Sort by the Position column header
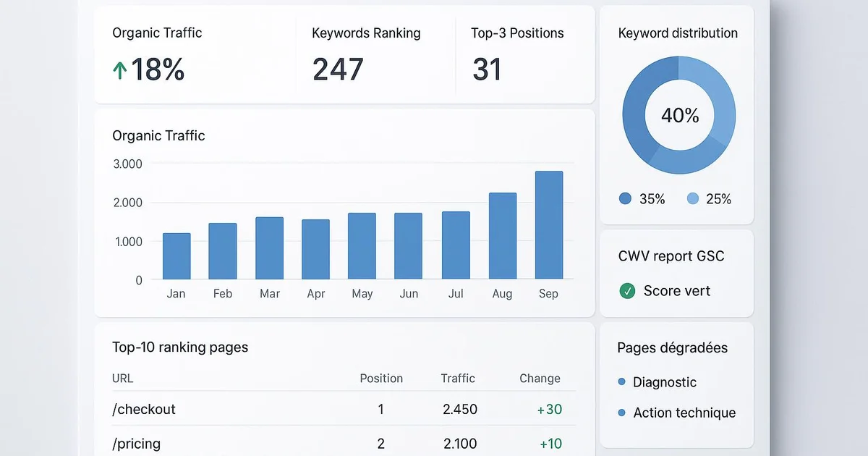The width and height of the screenshot is (868, 456). click(x=381, y=378)
